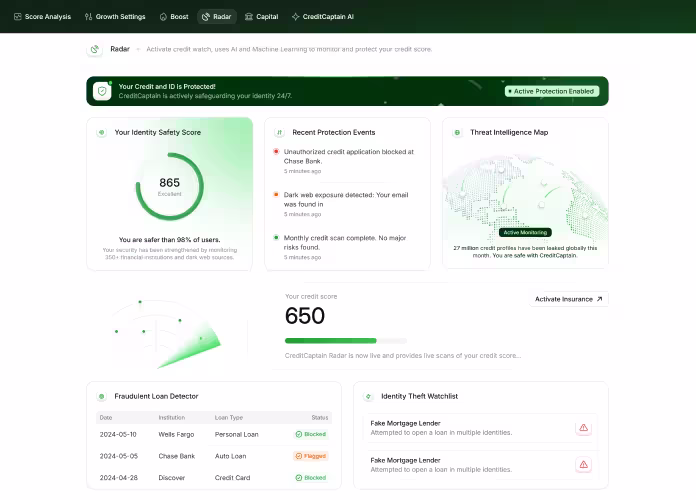Click the Fraudulent Loan Detector card icon

(101, 396)
